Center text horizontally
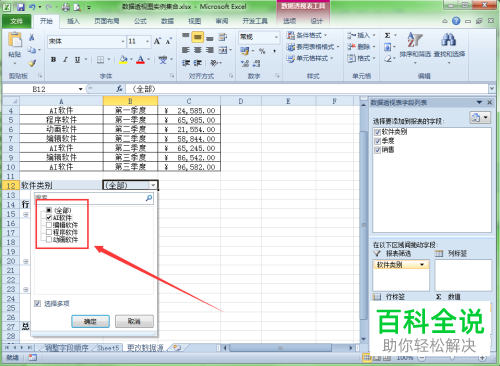500x366 pixels. (198, 50)
